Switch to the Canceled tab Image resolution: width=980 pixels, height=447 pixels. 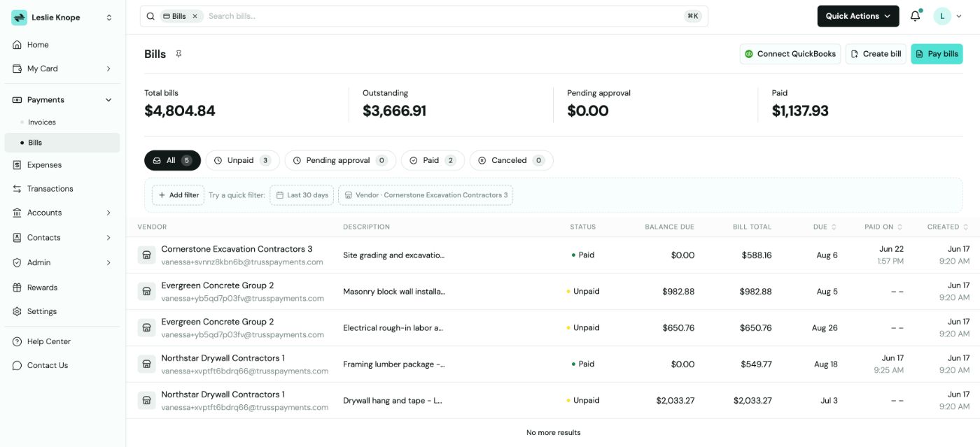coord(511,160)
